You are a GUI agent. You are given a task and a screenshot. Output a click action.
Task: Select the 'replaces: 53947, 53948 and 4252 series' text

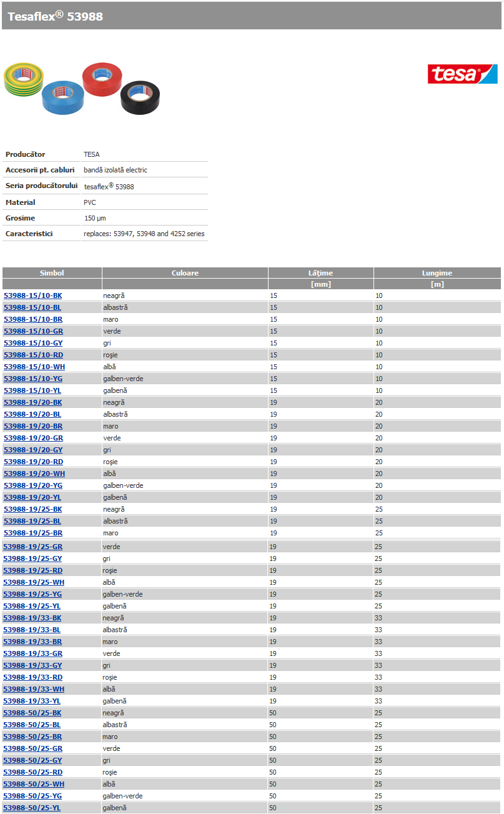tap(144, 234)
